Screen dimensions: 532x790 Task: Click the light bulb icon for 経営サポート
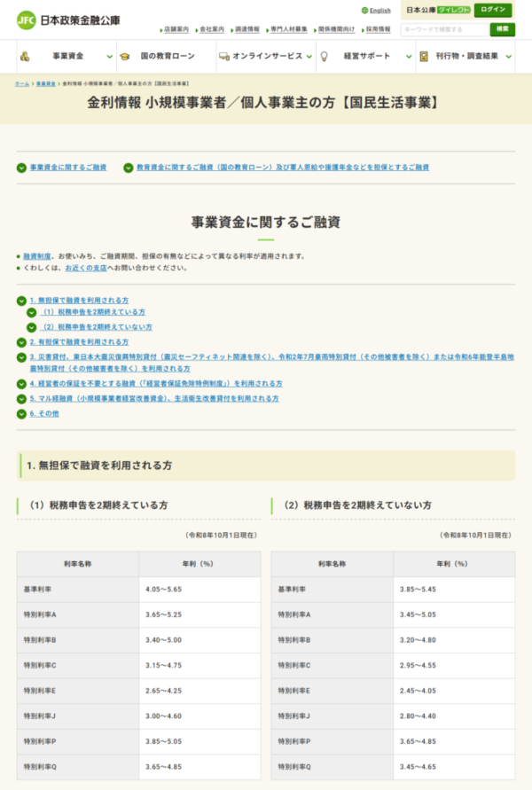[x=324, y=57]
